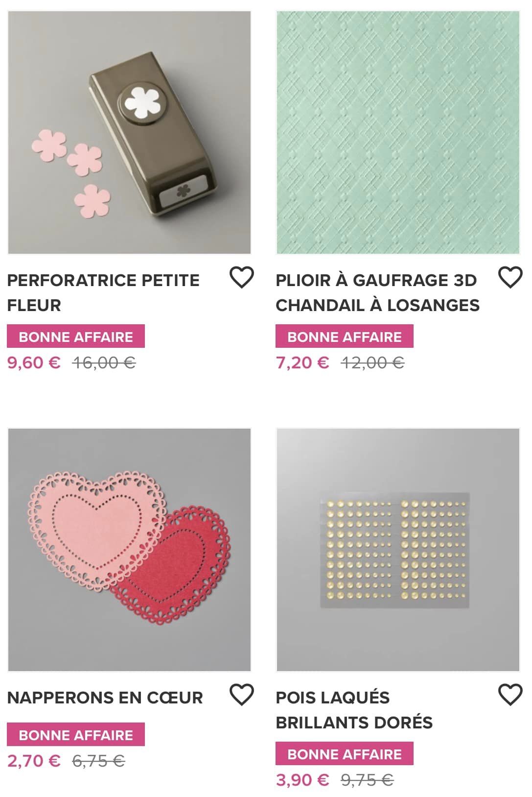The width and height of the screenshot is (532, 797).
Task: Open Plioir à Gaufrage 3D Chandail à Losanges
Action: [x=377, y=292]
